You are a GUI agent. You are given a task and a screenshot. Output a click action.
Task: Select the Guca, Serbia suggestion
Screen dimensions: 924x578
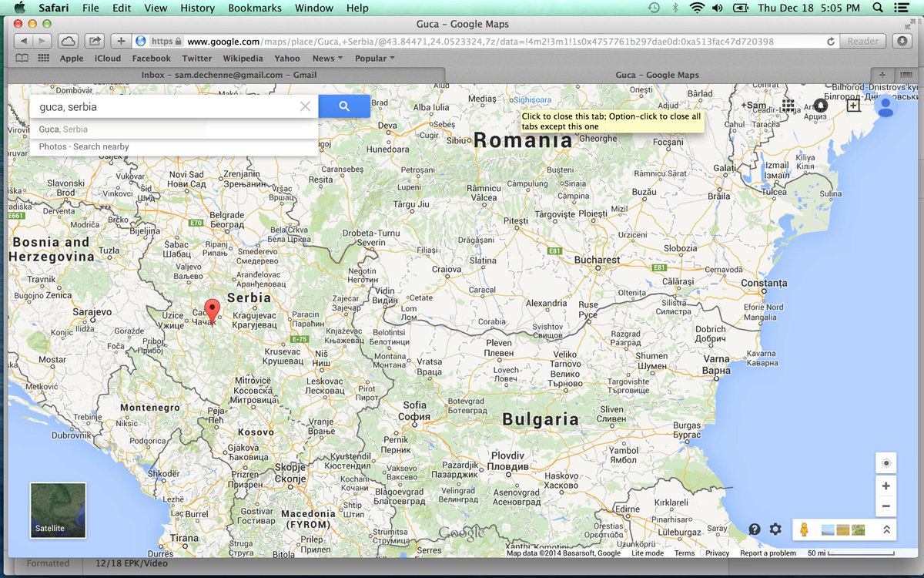pyautogui.click(x=174, y=129)
